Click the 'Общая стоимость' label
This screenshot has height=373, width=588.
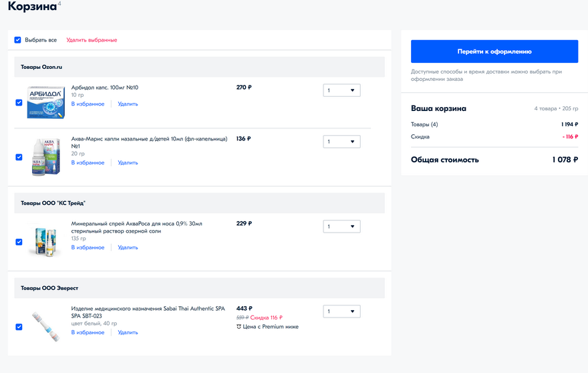(x=445, y=160)
